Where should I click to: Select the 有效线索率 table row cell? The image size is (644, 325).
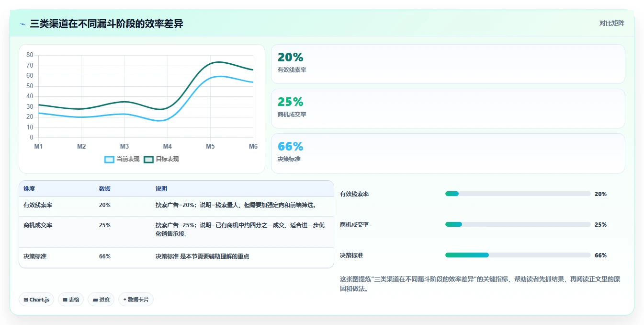[x=38, y=205]
